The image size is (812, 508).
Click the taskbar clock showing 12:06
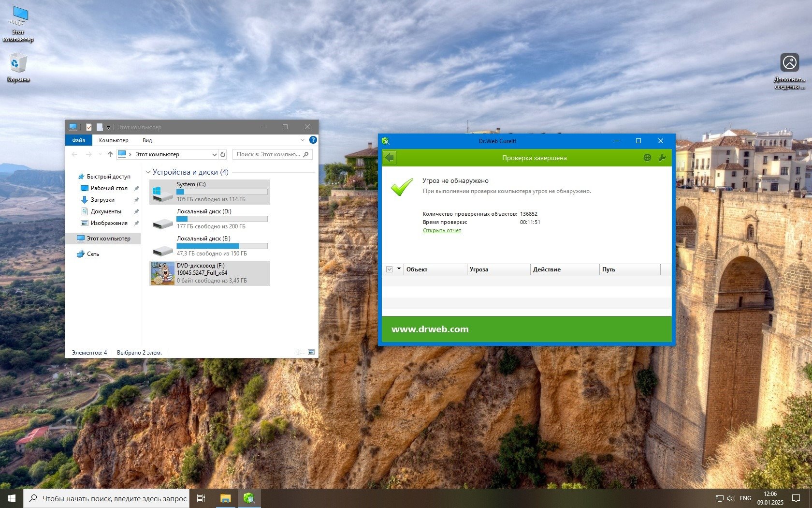click(x=770, y=498)
